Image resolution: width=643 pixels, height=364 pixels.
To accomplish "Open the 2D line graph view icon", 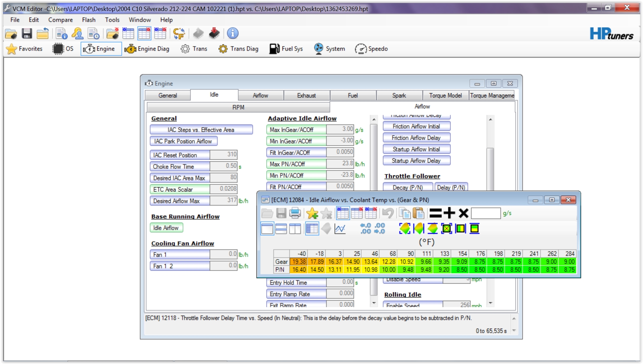I will tap(340, 229).
